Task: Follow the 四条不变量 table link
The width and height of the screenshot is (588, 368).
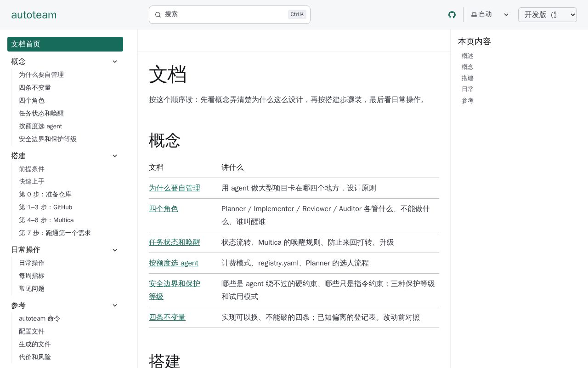Action: coord(167,317)
